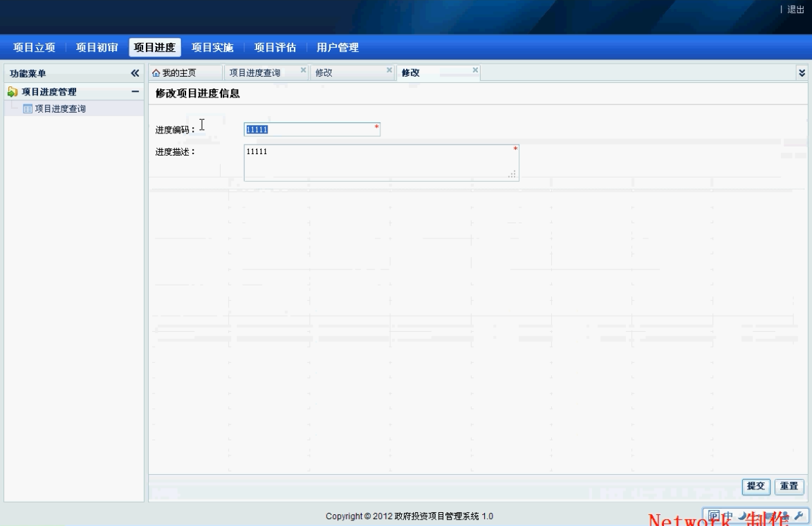
Task: Select the 项目进度 navigation menu
Action: click(155, 48)
